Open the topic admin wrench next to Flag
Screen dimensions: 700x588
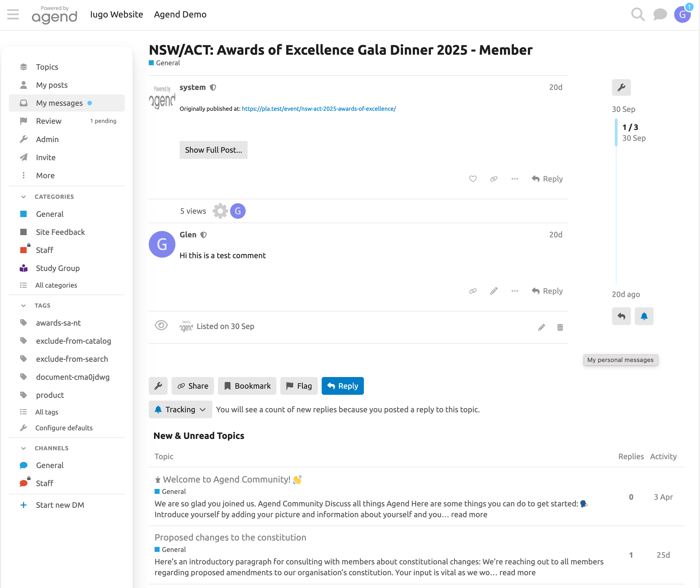(x=158, y=386)
